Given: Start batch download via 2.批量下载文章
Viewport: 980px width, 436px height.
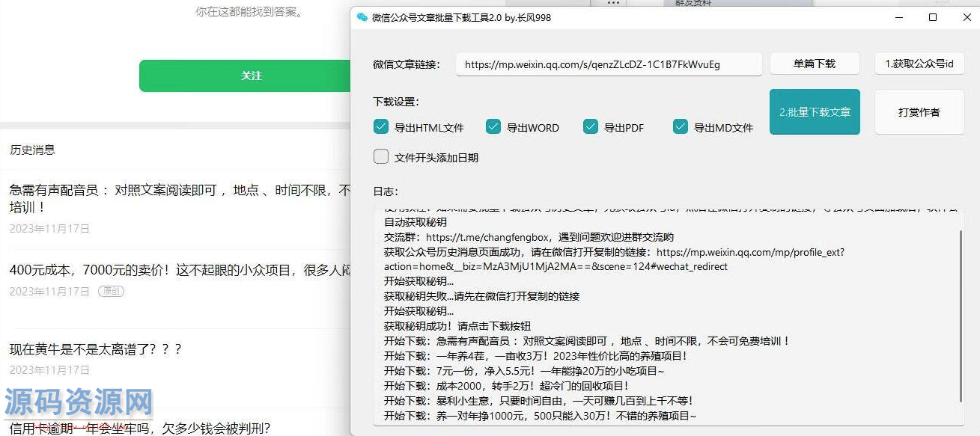Looking at the screenshot, I should click(815, 111).
